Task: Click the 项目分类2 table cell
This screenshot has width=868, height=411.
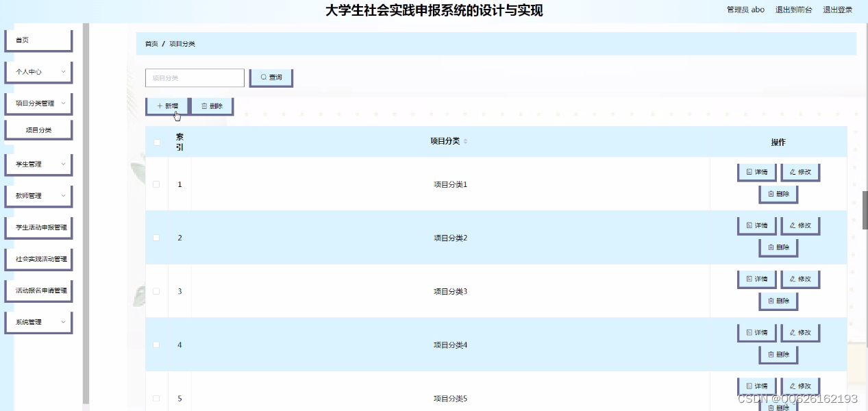Action: pyautogui.click(x=450, y=238)
